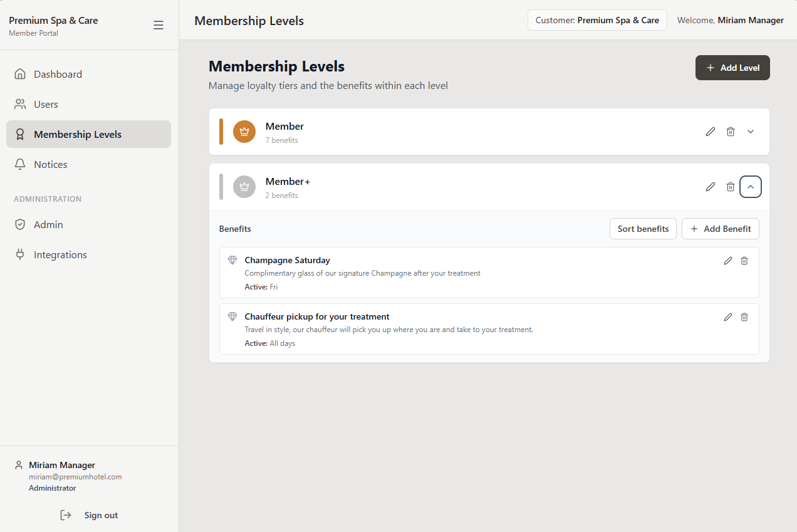Edit the Champagne Saturday benefit
This screenshot has width=797, height=532.
tap(727, 260)
